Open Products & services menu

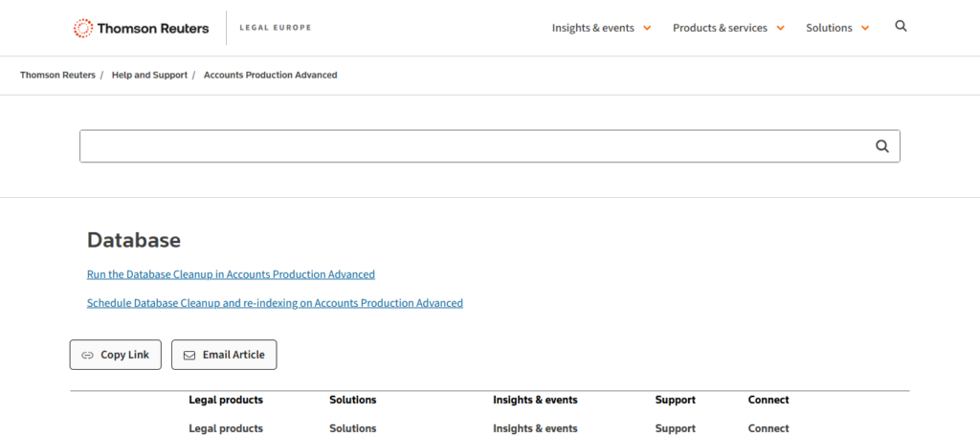click(720, 28)
